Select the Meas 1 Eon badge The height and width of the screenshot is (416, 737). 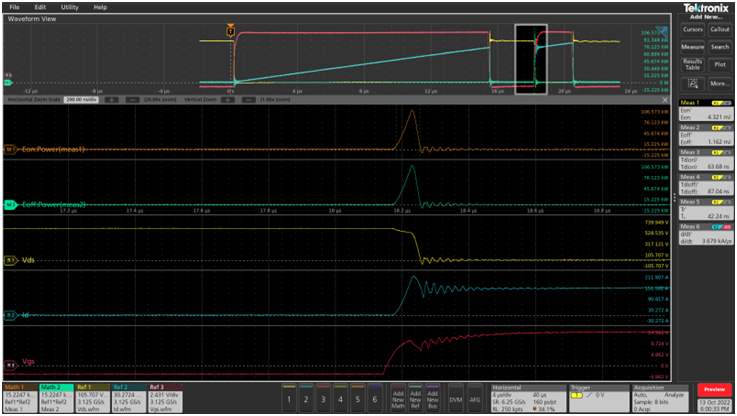click(x=704, y=110)
